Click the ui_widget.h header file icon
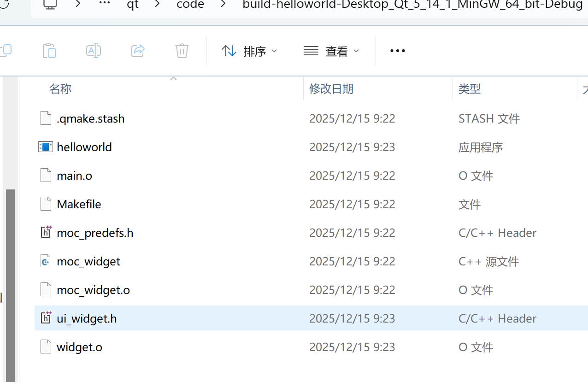The height and width of the screenshot is (382, 588). 46,318
